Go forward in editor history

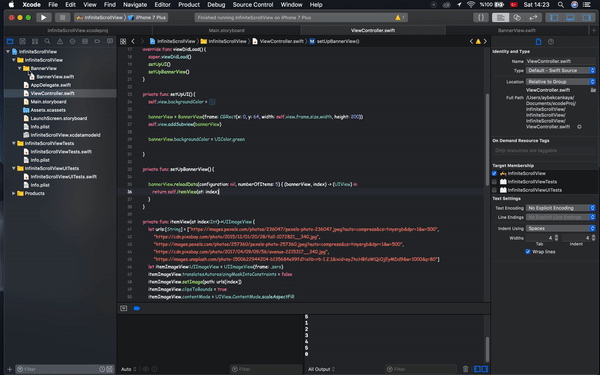point(142,41)
